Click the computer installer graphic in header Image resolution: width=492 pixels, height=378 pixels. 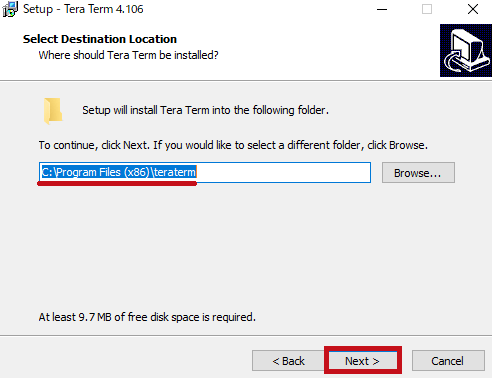click(x=466, y=50)
